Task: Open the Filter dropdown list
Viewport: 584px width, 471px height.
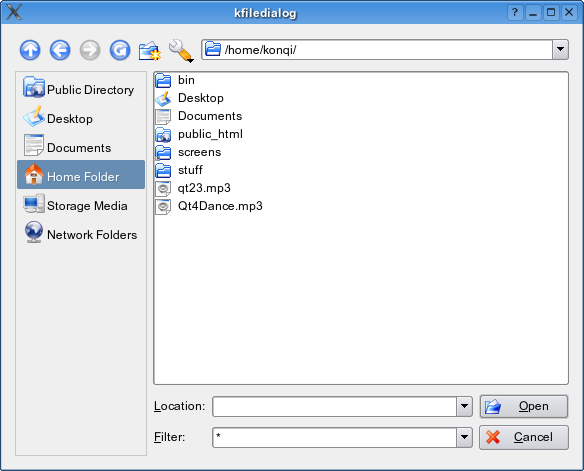Action: pyautogui.click(x=464, y=437)
